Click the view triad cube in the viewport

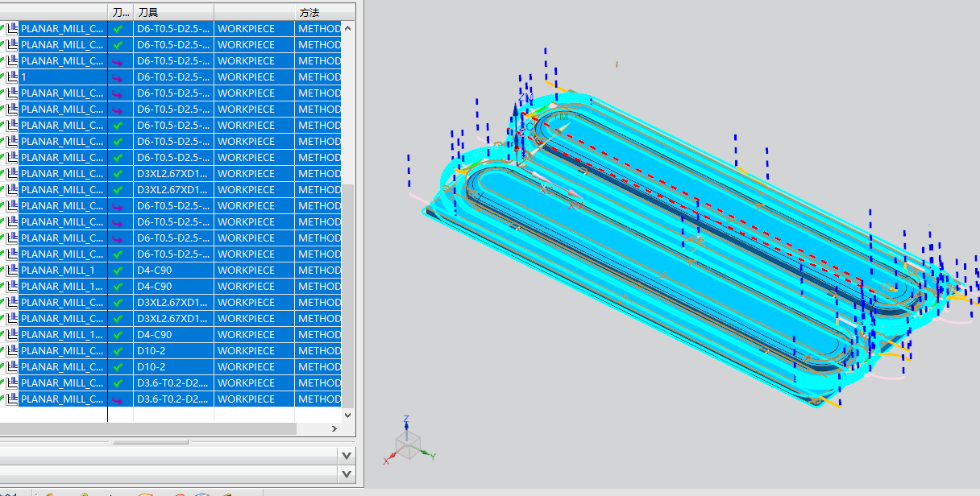tap(409, 443)
